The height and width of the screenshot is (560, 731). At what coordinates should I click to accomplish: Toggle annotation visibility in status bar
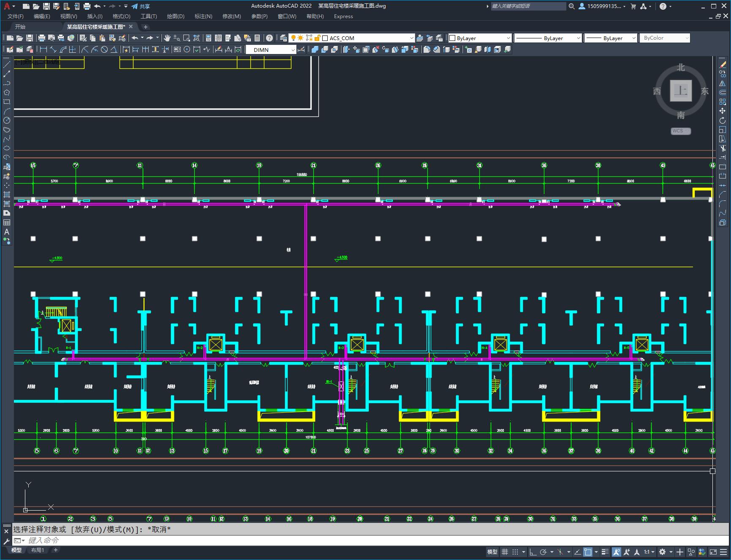click(x=617, y=552)
